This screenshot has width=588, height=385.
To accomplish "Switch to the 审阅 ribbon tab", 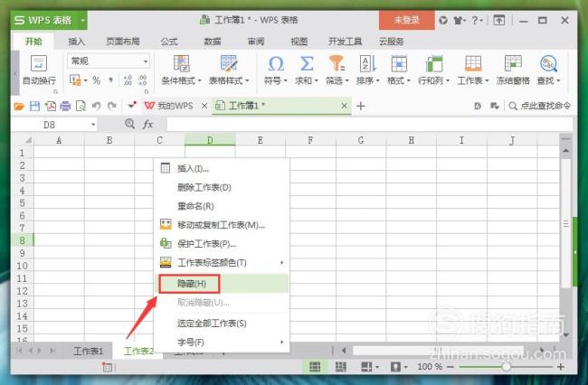I will pos(256,42).
